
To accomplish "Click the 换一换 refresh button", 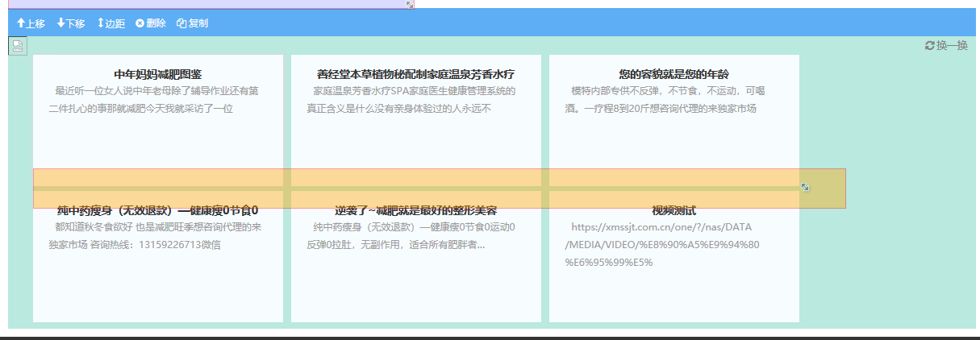I will pos(946,46).
